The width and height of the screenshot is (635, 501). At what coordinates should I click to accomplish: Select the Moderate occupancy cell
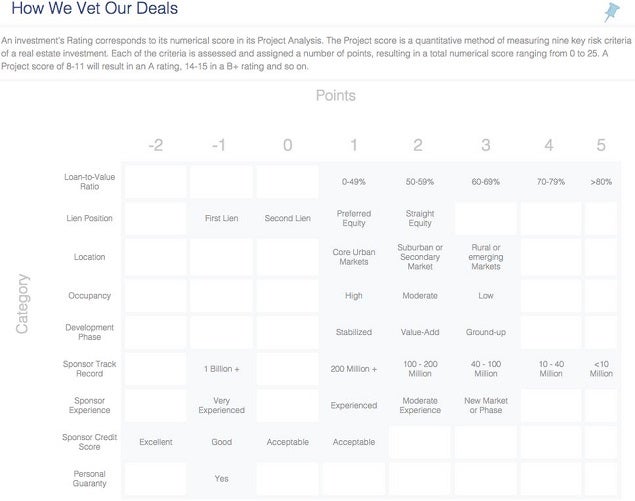point(420,296)
